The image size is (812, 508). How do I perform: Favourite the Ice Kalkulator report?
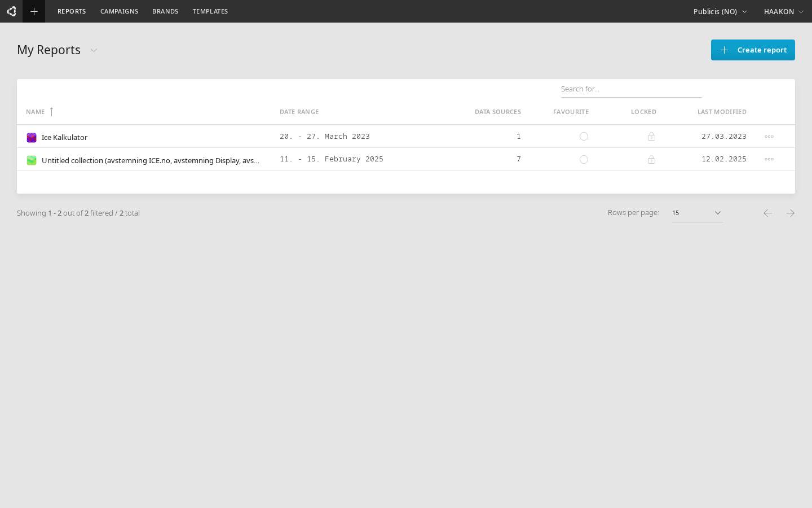[x=584, y=136]
